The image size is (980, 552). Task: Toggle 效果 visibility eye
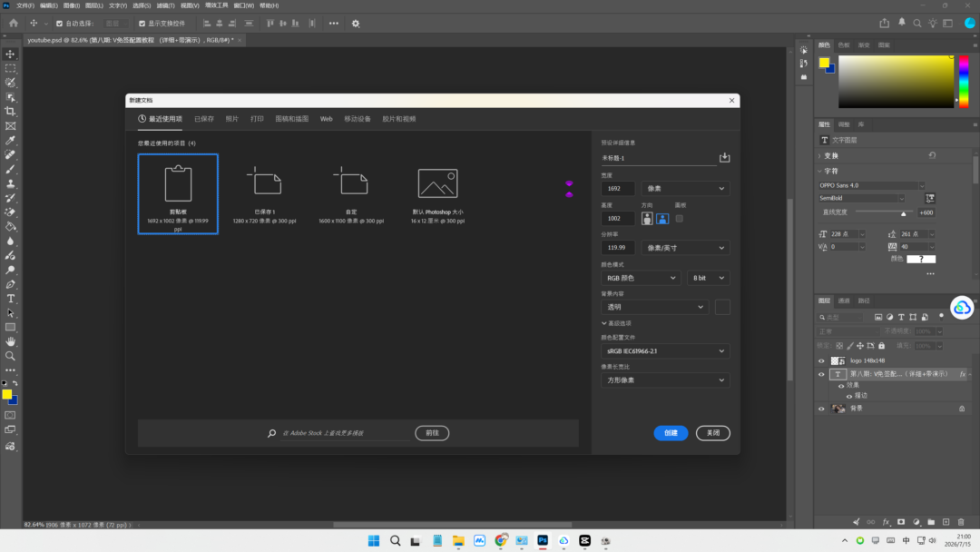(x=841, y=386)
